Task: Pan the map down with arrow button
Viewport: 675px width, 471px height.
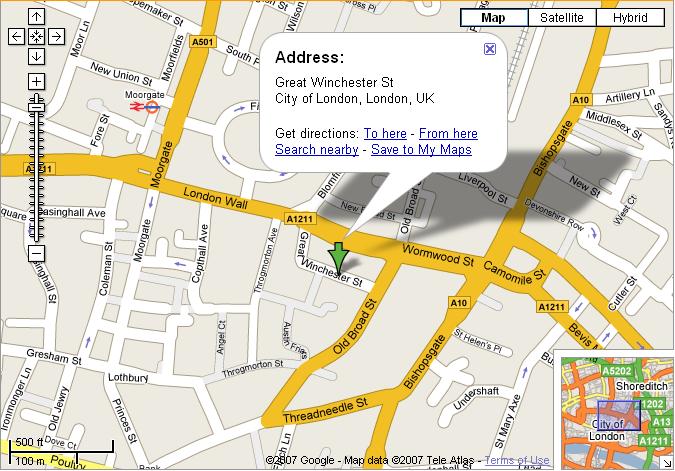Action: (x=37, y=56)
